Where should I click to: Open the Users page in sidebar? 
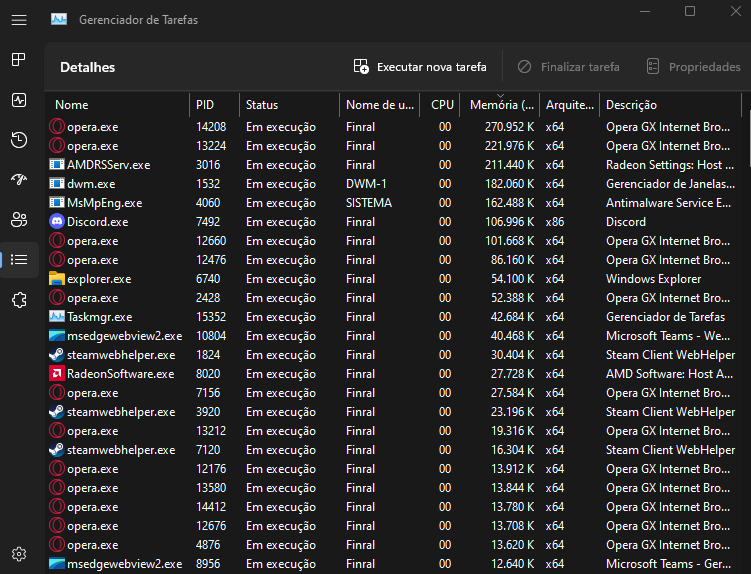(x=19, y=219)
